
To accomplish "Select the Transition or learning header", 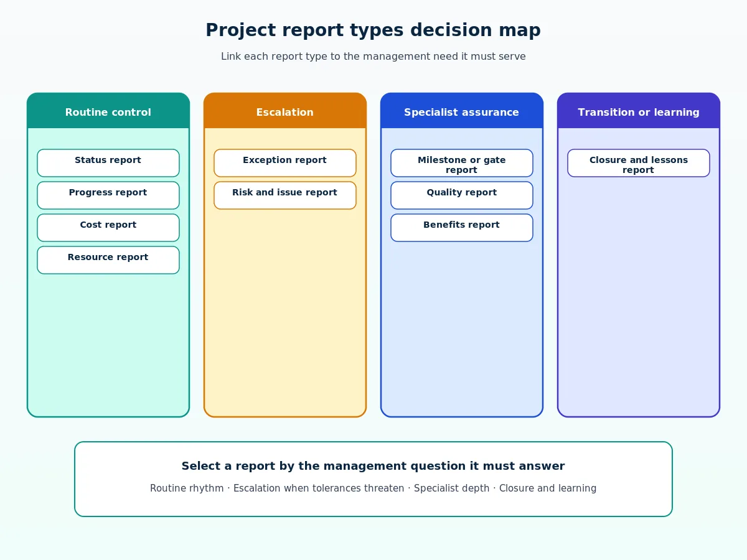I will (x=639, y=111).
